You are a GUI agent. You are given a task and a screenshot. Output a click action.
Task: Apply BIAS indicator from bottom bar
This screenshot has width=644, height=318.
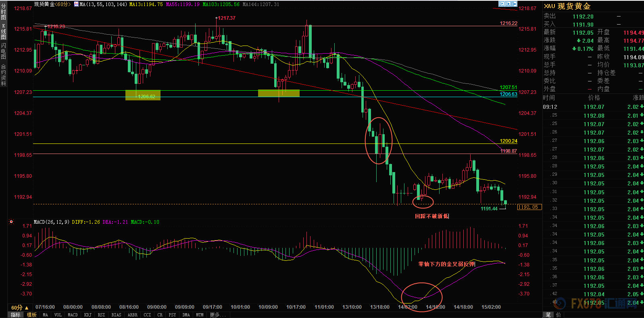(x=117, y=315)
